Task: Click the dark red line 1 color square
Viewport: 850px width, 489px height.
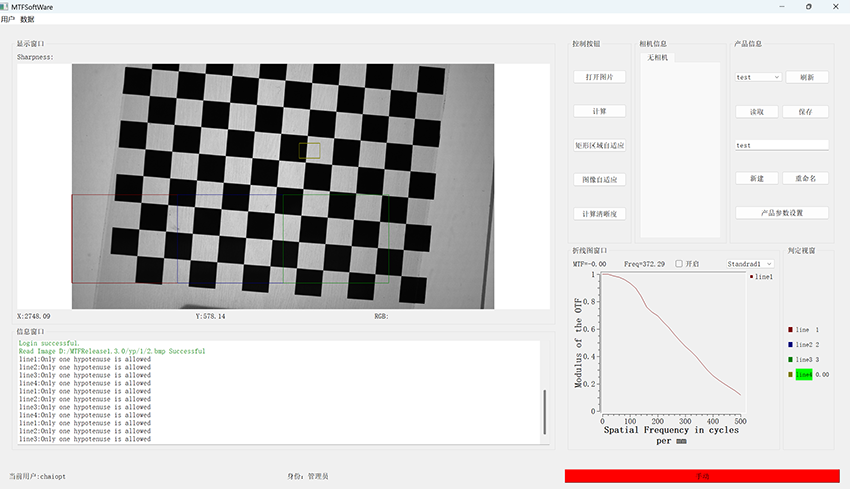Action: 791,329
